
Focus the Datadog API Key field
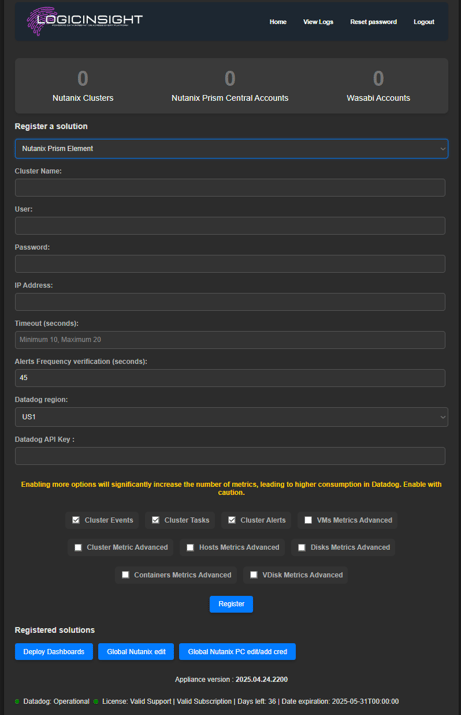230,456
